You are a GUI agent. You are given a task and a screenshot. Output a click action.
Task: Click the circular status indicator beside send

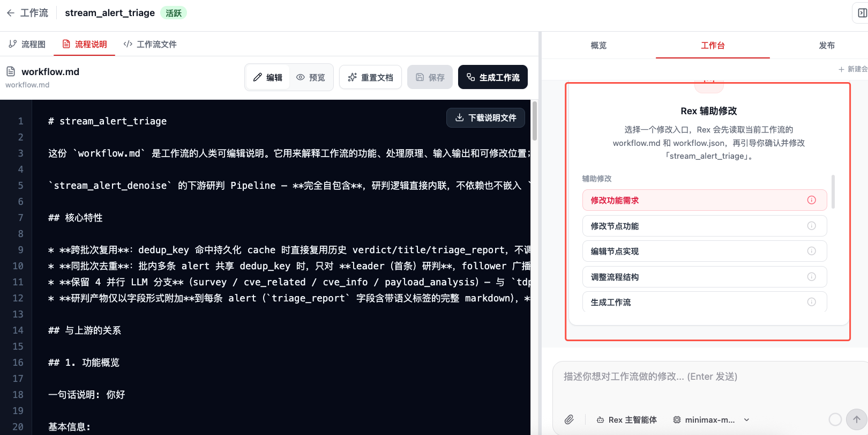(x=835, y=419)
